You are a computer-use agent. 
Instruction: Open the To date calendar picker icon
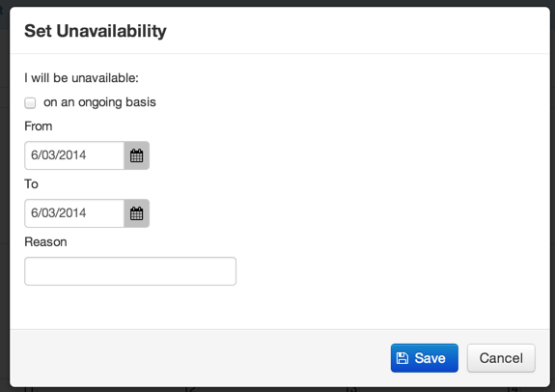[137, 213]
